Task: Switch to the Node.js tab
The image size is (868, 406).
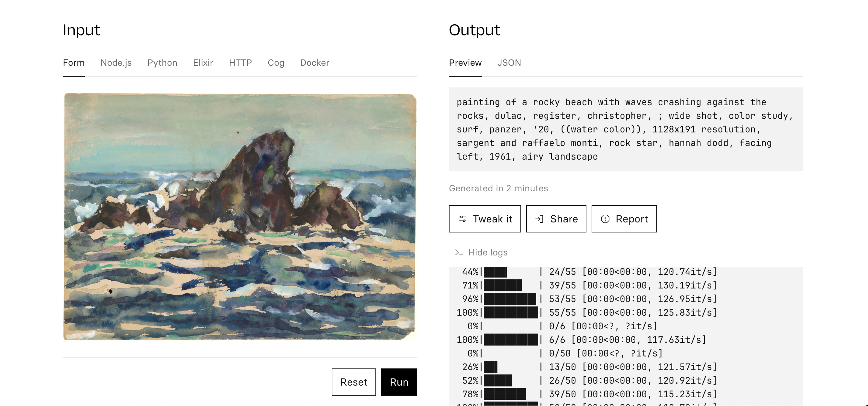Action: click(x=116, y=63)
